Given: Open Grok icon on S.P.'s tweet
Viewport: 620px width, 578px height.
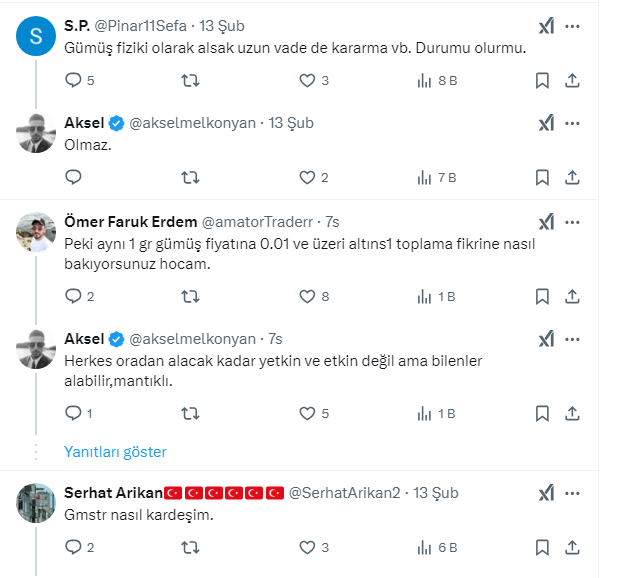Looking at the screenshot, I should (x=546, y=26).
